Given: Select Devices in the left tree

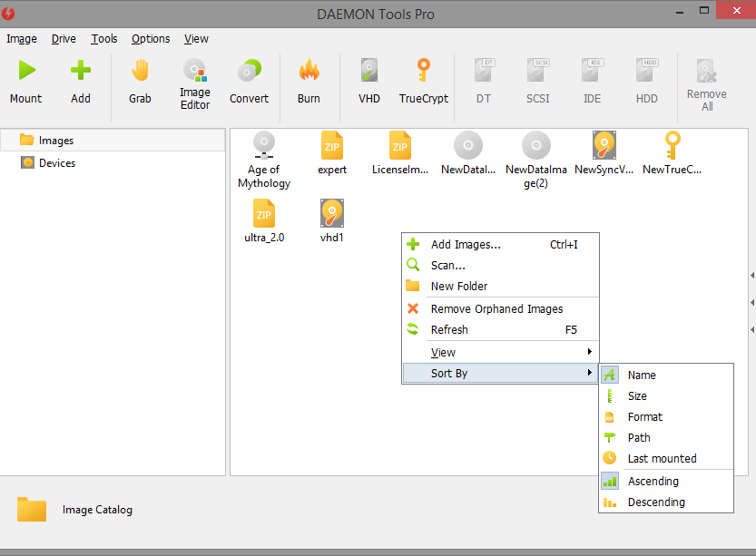Looking at the screenshot, I should [113, 163].
